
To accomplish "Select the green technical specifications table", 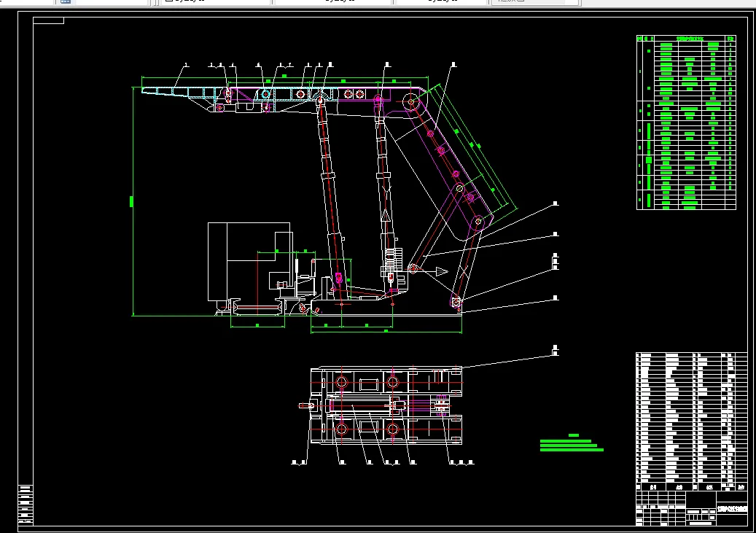I will coord(686,122).
